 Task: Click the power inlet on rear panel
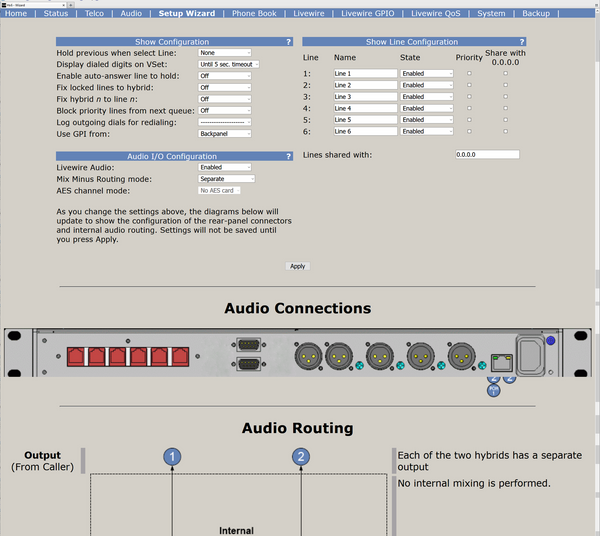pos(530,356)
